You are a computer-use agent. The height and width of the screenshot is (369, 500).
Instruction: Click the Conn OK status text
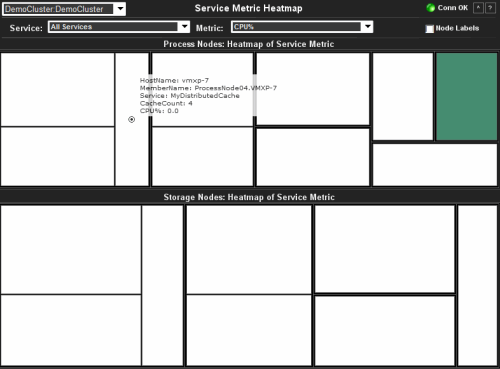coord(453,8)
